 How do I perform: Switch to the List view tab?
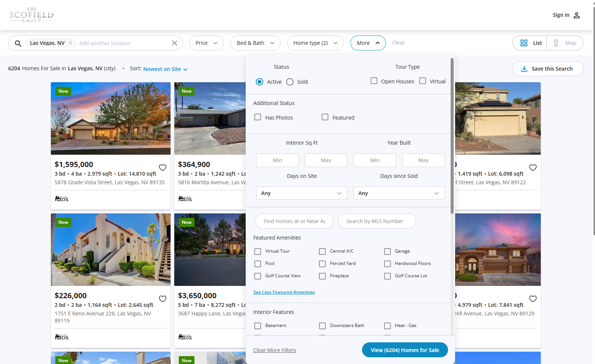[x=530, y=43]
